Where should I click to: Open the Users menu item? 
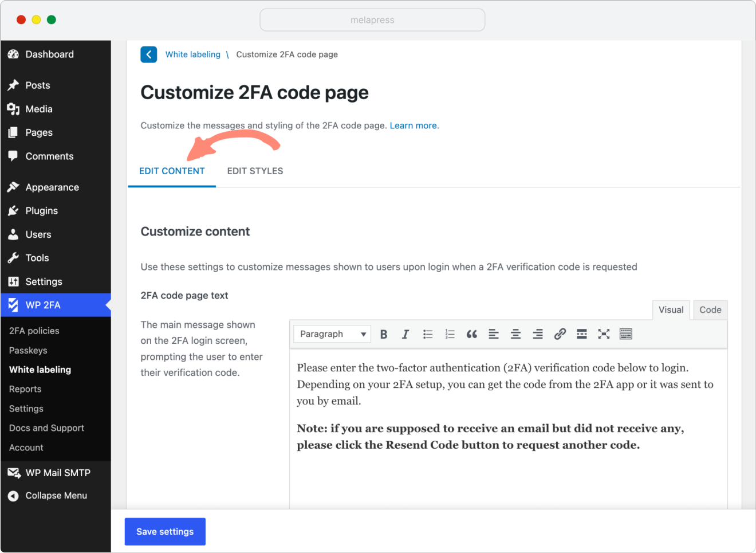56,234
